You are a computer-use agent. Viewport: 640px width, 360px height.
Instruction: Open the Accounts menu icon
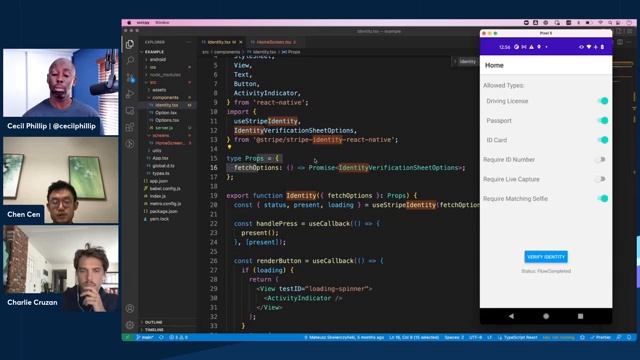click(130, 309)
